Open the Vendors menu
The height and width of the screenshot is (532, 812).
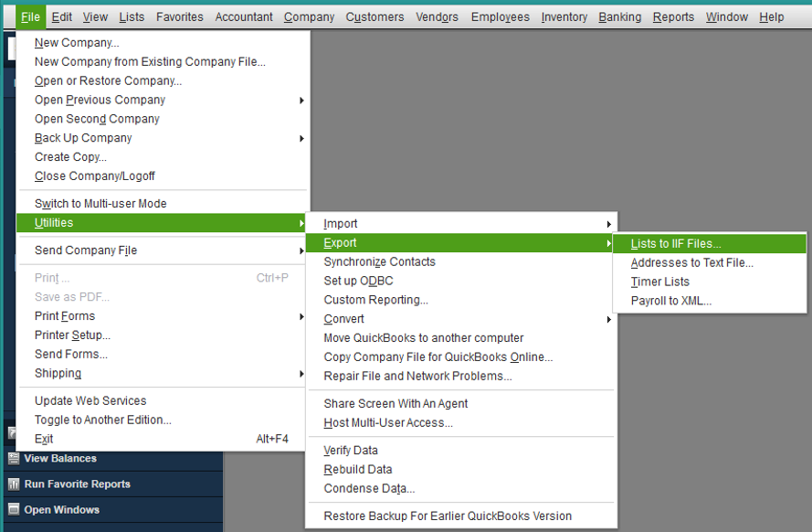tap(438, 17)
